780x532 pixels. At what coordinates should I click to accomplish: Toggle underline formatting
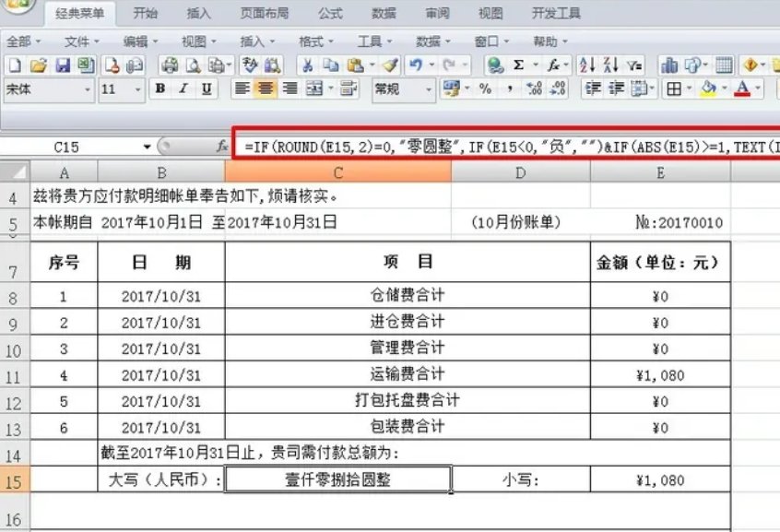pyautogui.click(x=207, y=89)
